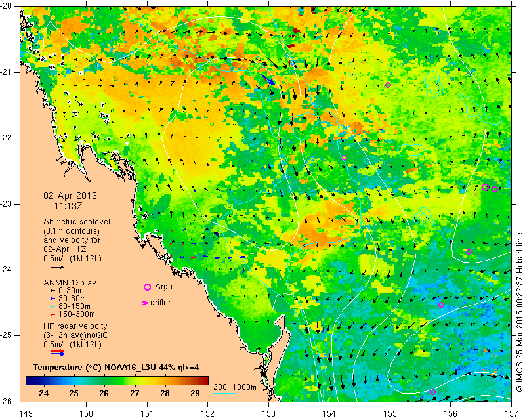
Task: Click the magenta drifter symbol in the legend
Action: [x=145, y=303]
